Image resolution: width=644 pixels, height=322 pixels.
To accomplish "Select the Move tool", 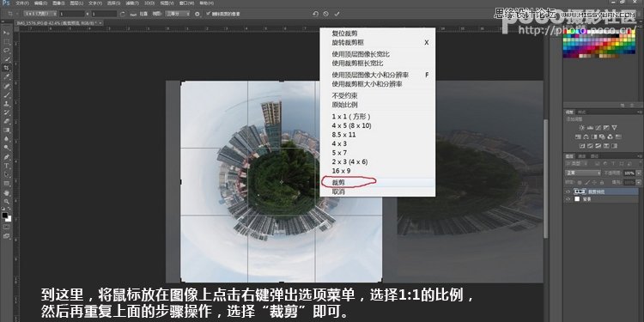I will pyautogui.click(x=7, y=33).
